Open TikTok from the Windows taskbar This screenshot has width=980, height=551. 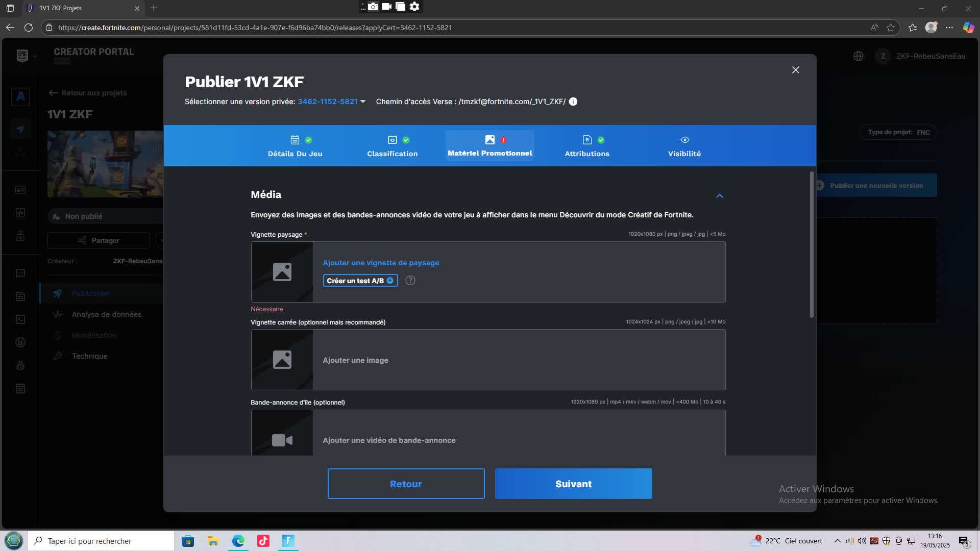(263, 541)
